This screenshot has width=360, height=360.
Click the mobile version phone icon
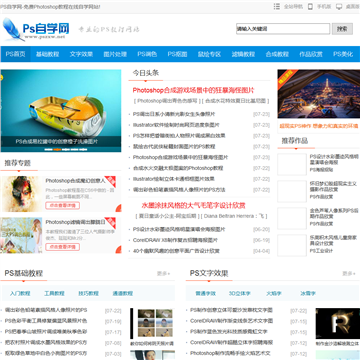click(310, 7)
